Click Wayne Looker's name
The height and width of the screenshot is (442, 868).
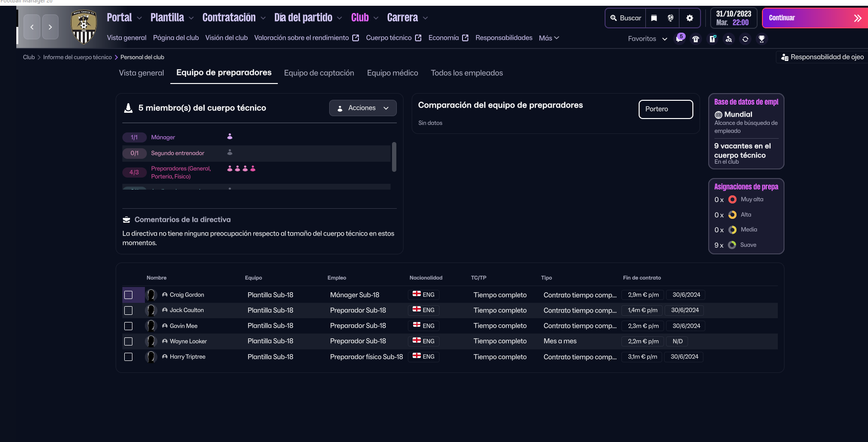(188, 341)
